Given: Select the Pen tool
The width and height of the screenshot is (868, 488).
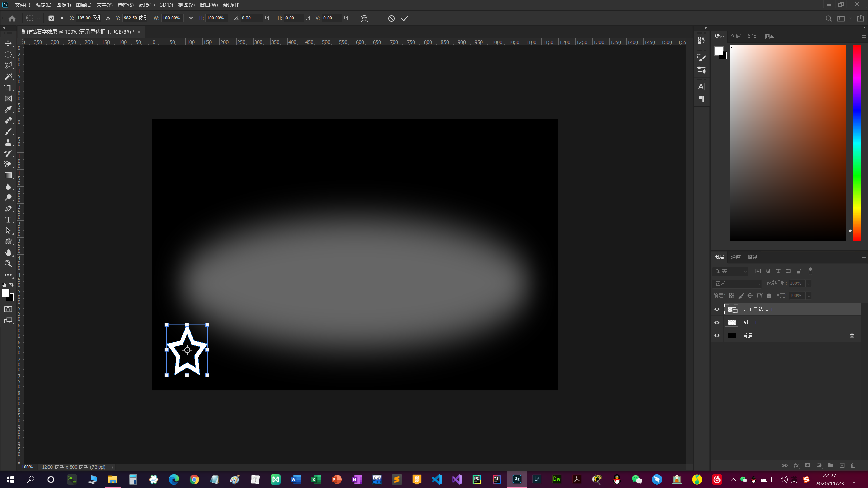Looking at the screenshot, I should click(x=8, y=209).
